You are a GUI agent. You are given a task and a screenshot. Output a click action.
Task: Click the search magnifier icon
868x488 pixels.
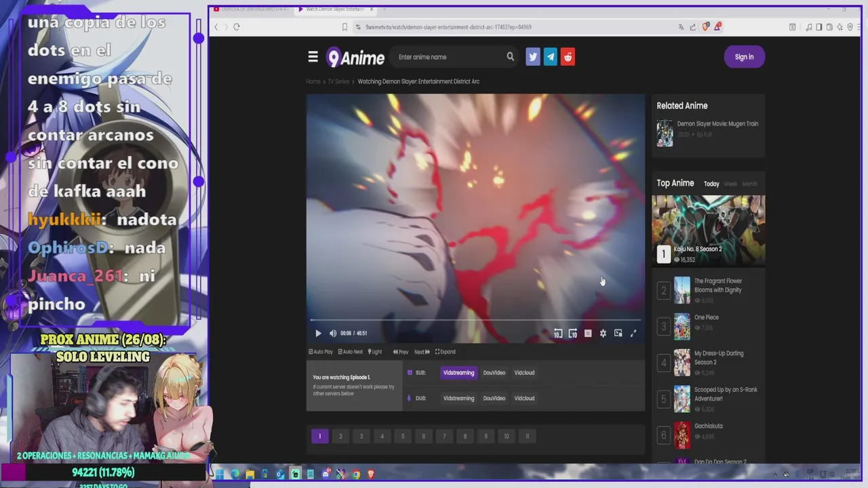[x=510, y=57]
